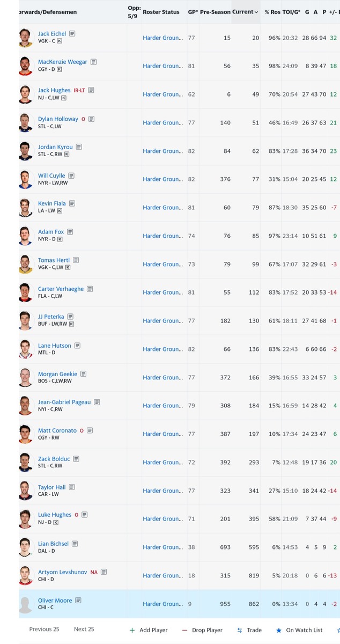Image resolution: width=340 pixels, height=644 pixels.
Task: Toggle the On Watch List star
Action: click(279, 630)
